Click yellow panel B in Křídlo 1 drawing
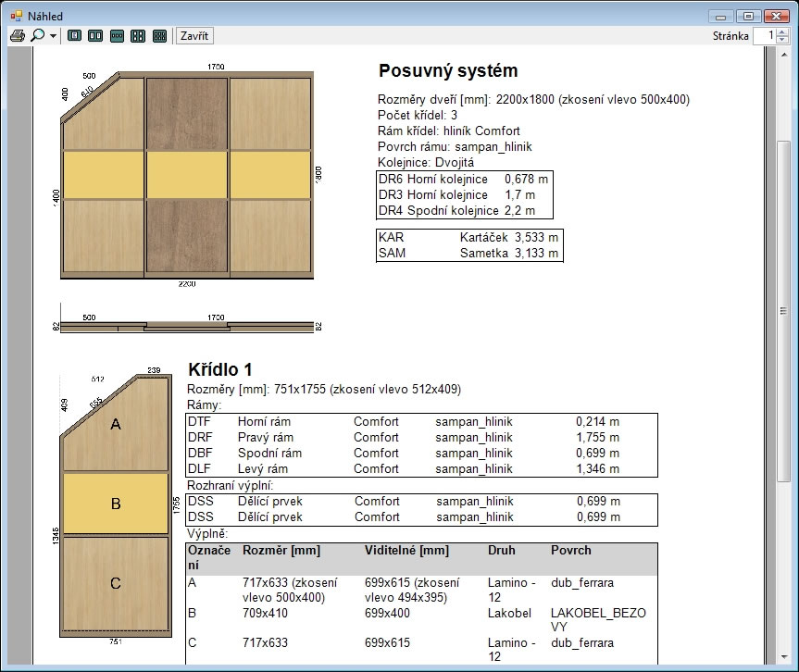Viewport: 799px width, 672px height. point(116,504)
